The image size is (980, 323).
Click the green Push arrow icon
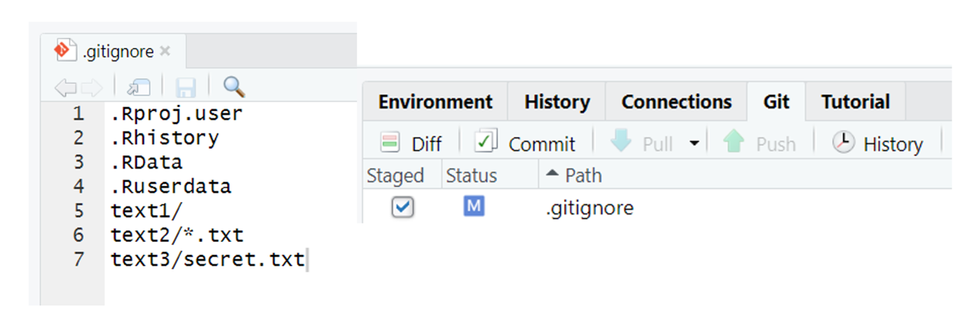[x=734, y=142]
